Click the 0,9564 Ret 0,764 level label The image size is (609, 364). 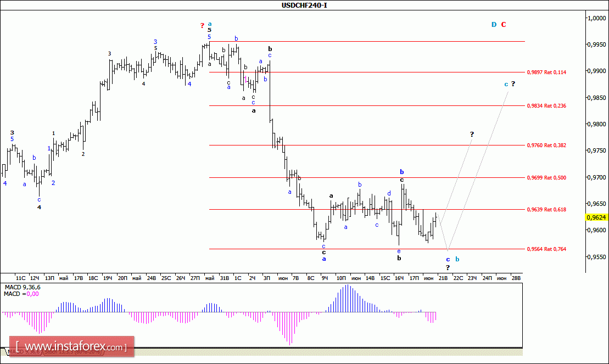pos(546,249)
